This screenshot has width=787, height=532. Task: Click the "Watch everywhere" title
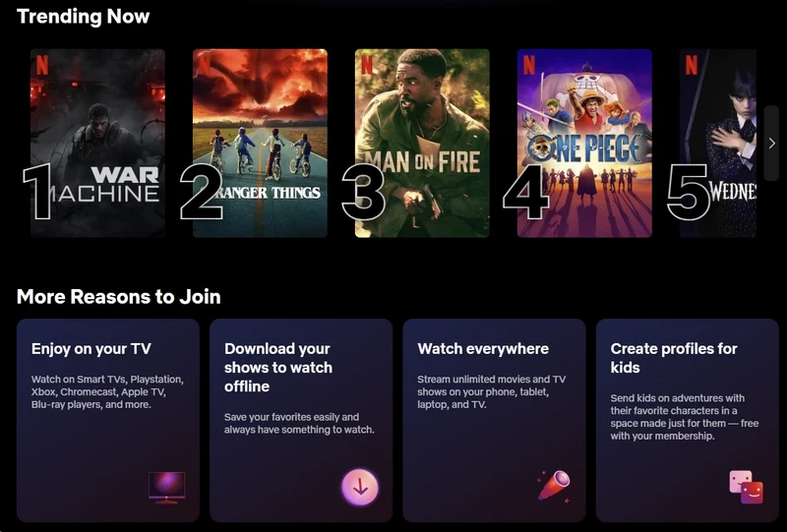483,349
